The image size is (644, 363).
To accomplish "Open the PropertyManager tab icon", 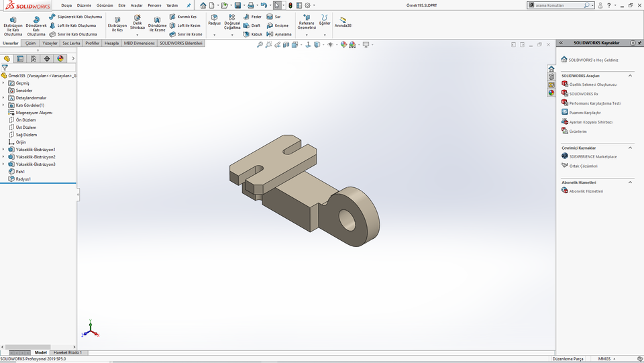I will (20, 59).
